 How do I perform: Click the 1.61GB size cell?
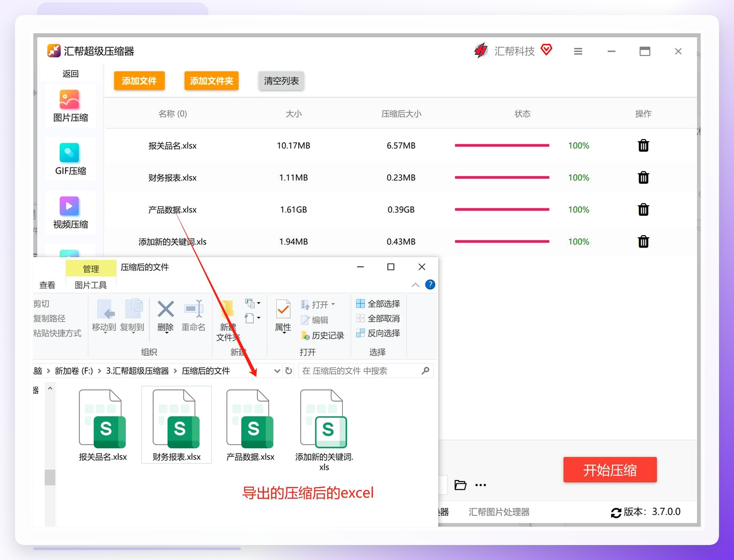[x=293, y=209]
